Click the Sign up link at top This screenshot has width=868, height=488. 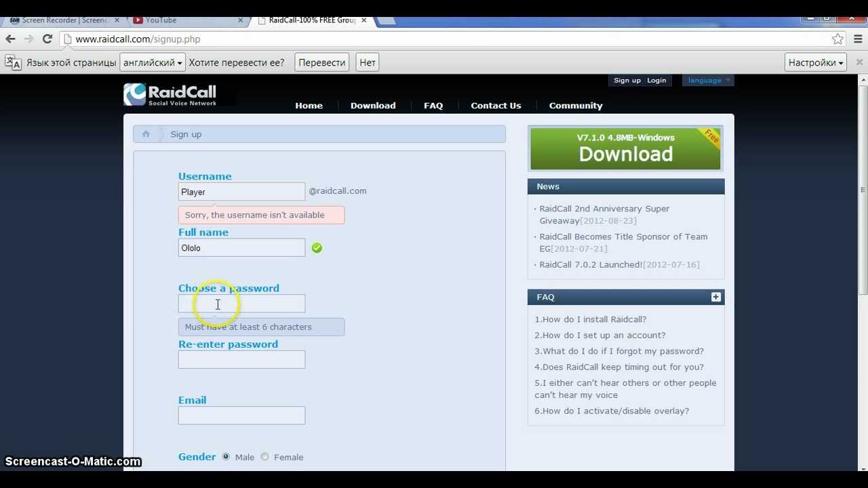tap(627, 80)
